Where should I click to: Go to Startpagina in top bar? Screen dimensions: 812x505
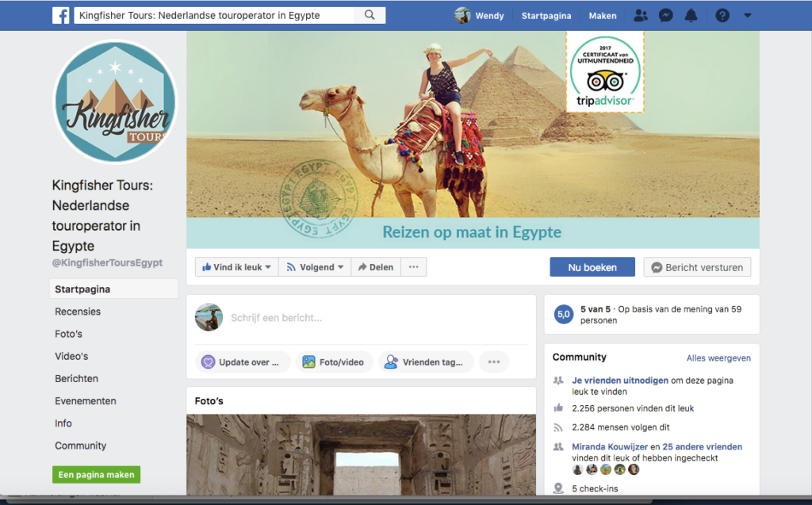click(546, 16)
